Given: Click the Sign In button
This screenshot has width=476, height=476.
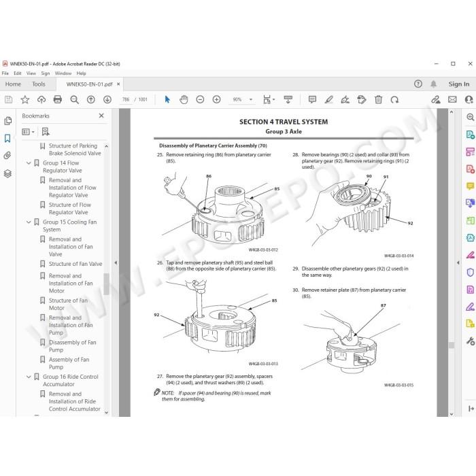Looking at the screenshot, I should 459,84.
